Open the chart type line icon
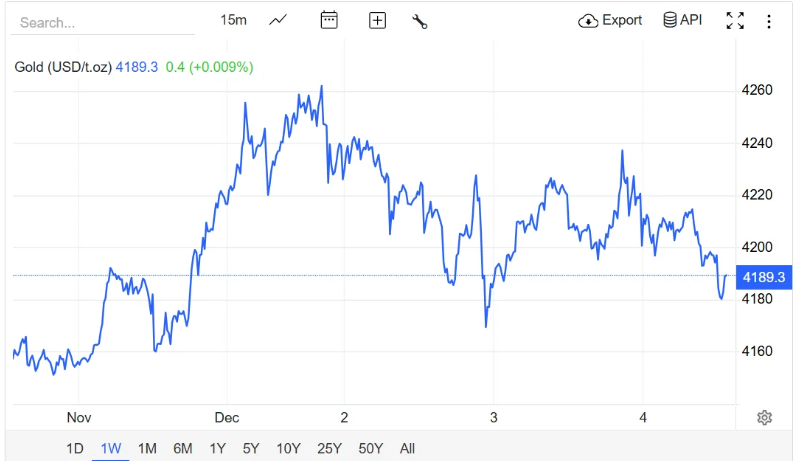This screenshot has width=798, height=461. pos(278,20)
